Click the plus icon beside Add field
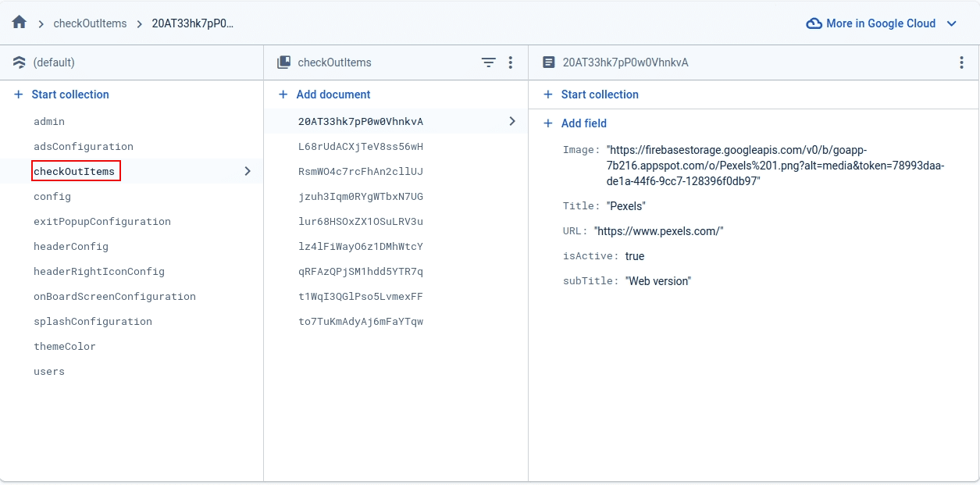 [548, 123]
